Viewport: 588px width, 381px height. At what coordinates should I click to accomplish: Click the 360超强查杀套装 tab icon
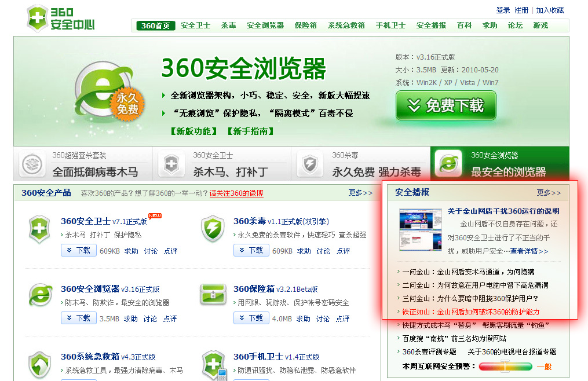pos(32,164)
